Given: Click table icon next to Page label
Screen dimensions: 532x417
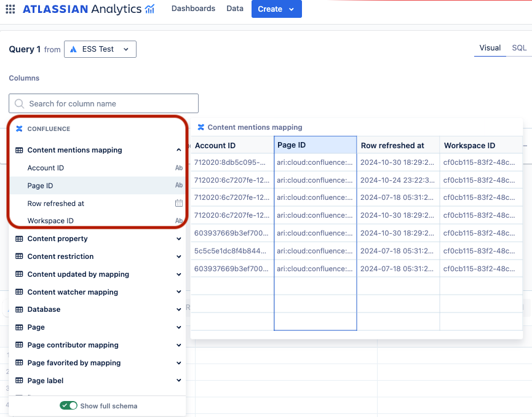Looking at the screenshot, I should pyautogui.click(x=19, y=380).
